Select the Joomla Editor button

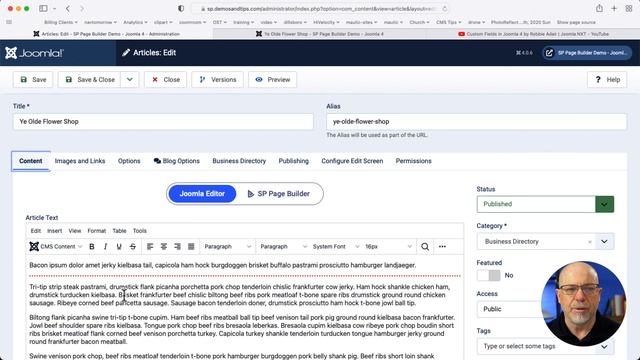[x=202, y=194]
